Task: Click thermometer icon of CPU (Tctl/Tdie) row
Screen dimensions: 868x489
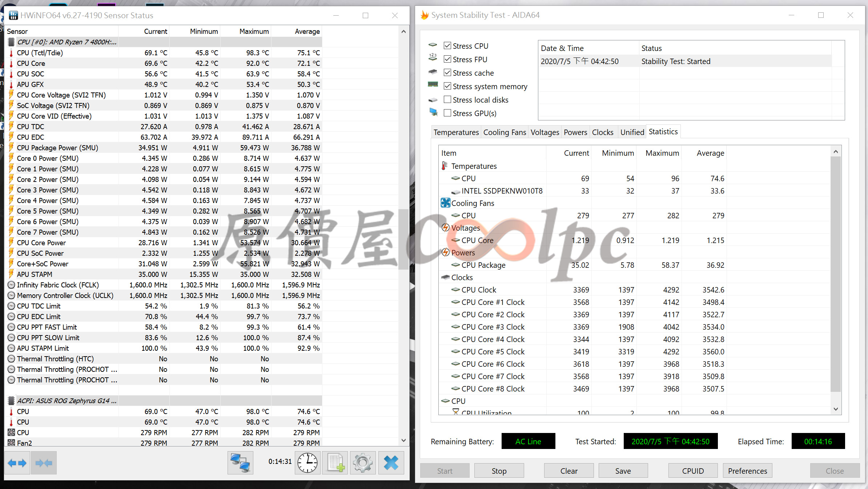Action: (11, 53)
